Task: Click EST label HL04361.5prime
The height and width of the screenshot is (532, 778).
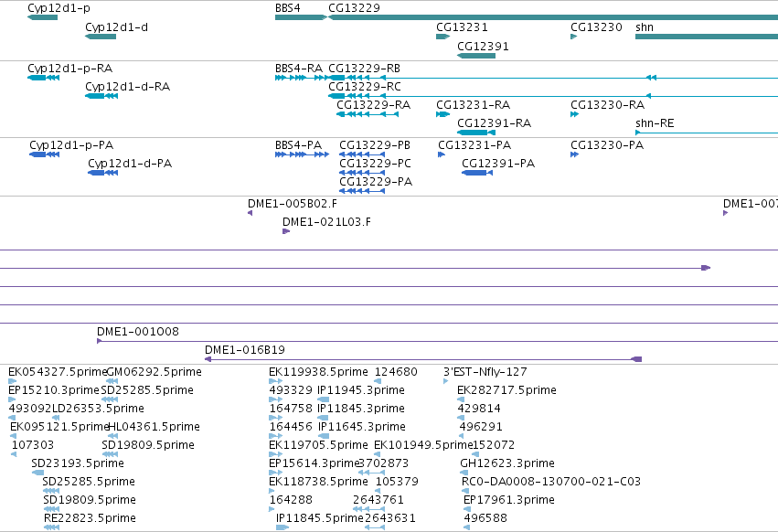Action: (x=154, y=427)
